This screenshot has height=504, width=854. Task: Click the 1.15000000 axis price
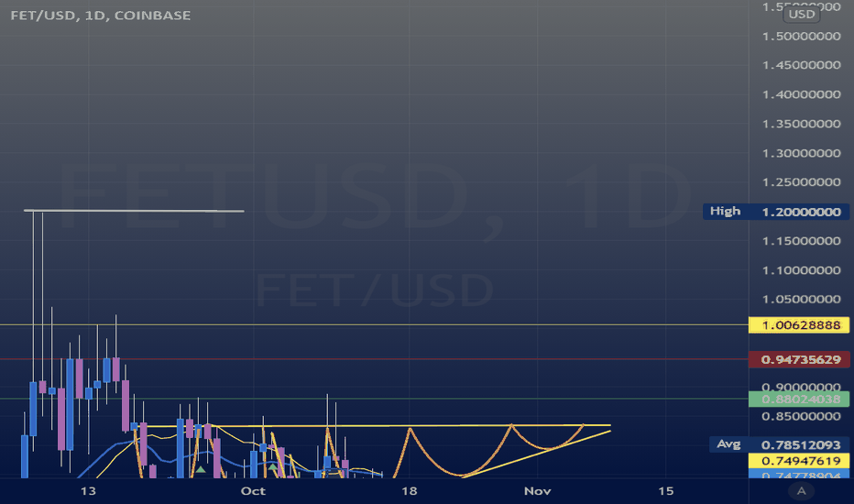click(801, 241)
